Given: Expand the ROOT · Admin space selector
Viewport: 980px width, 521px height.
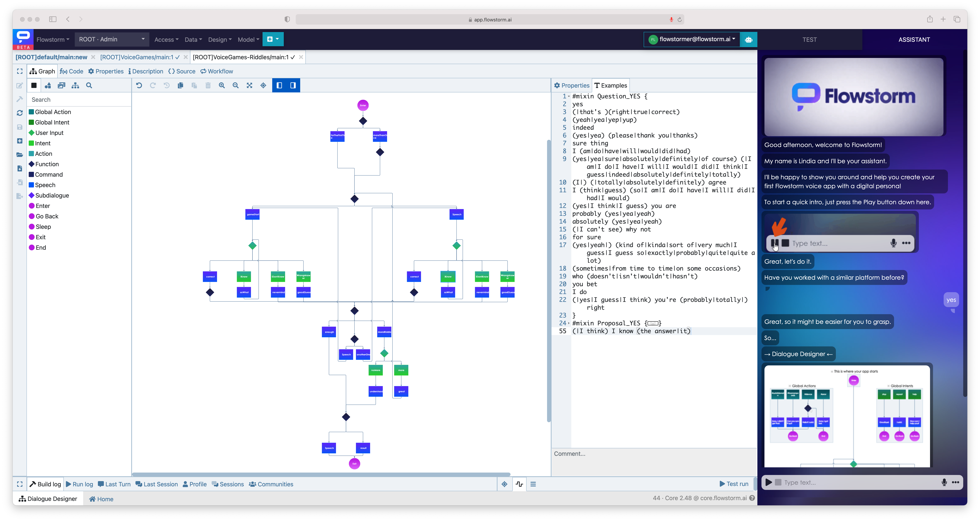Looking at the screenshot, I should [111, 39].
